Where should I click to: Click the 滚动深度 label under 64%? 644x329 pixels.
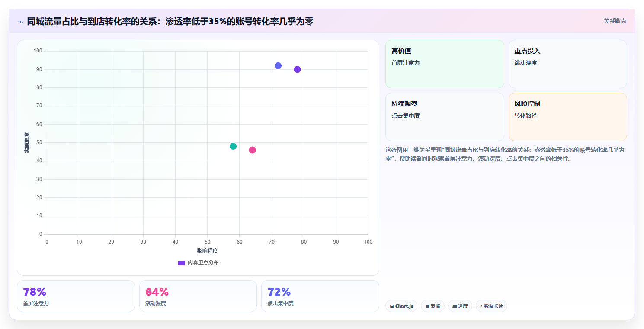pos(156,303)
